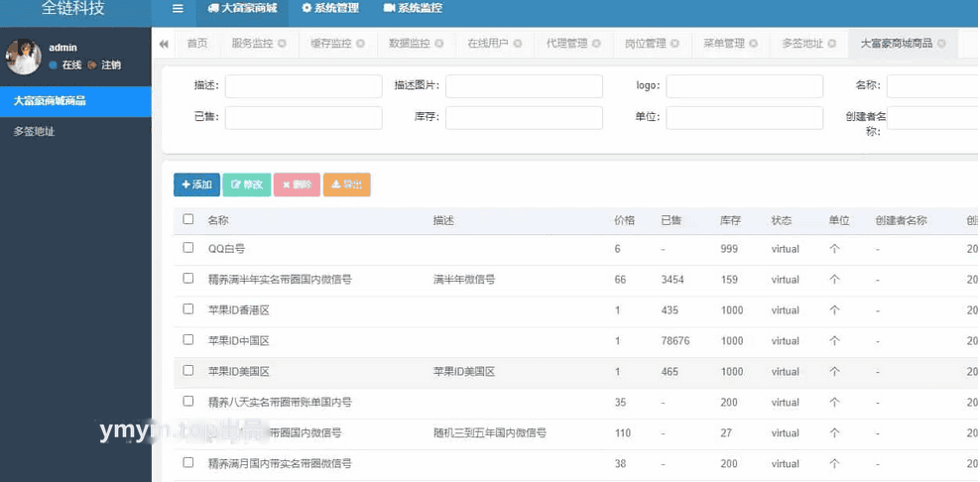Focus the 已售 search input field

[304, 118]
